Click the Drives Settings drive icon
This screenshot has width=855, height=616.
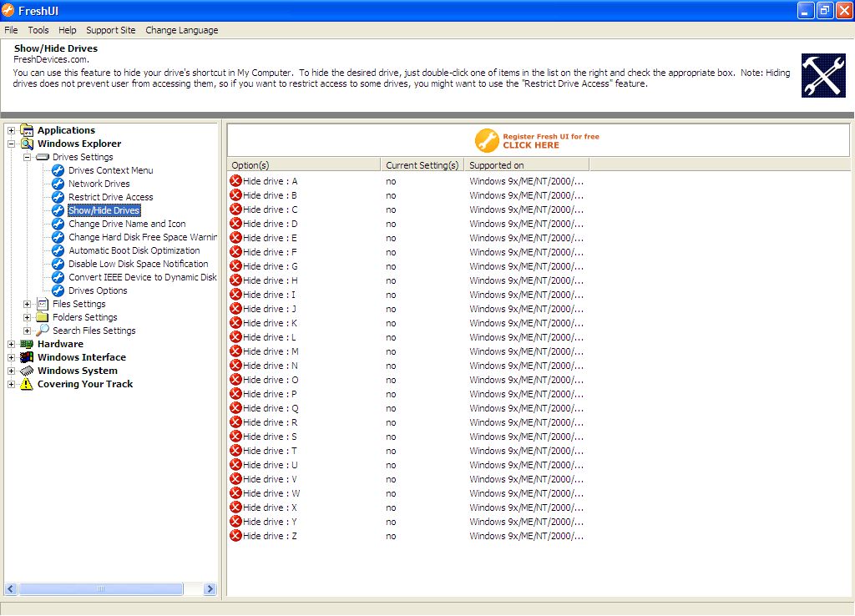42,157
